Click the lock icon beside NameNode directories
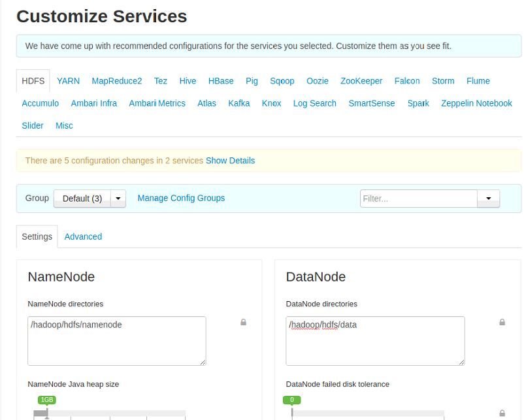Screen dimensions: 524x420 click(x=243, y=322)
